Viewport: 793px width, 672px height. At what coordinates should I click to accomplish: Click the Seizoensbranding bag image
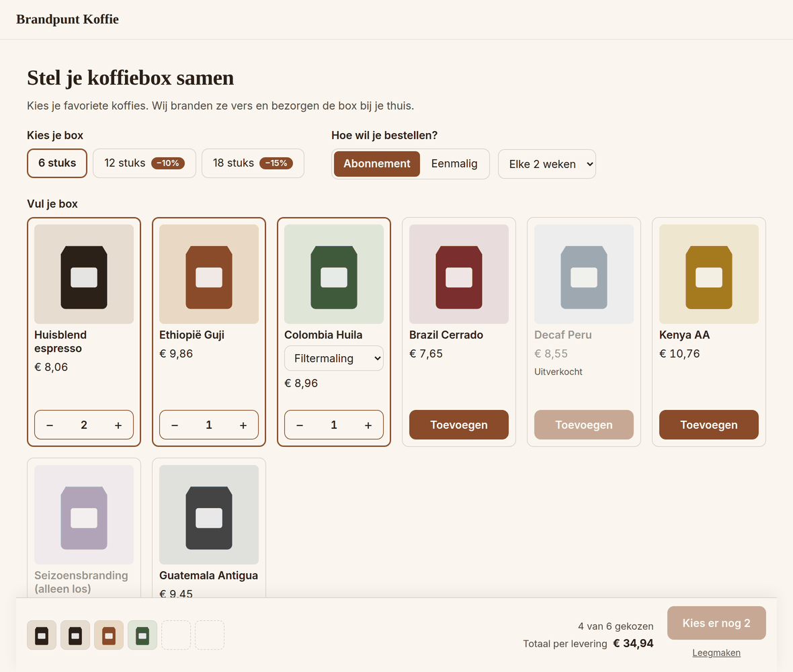click(x=84, y=515)
